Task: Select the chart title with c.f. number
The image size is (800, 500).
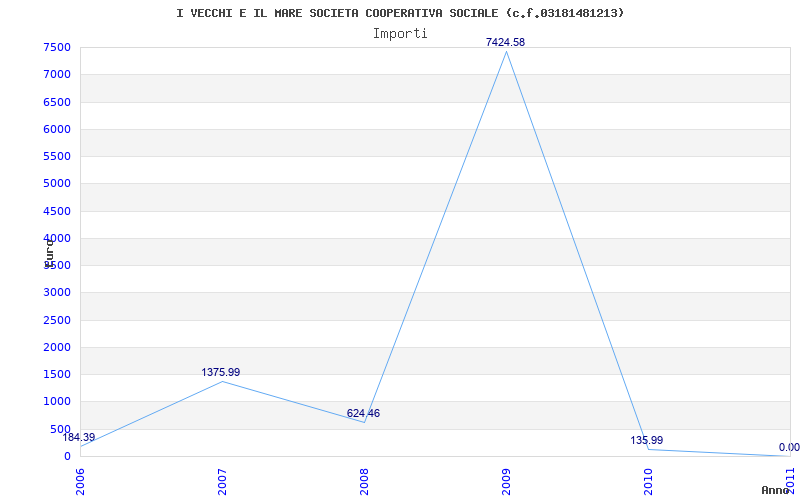Action: (x=400, y=13)
